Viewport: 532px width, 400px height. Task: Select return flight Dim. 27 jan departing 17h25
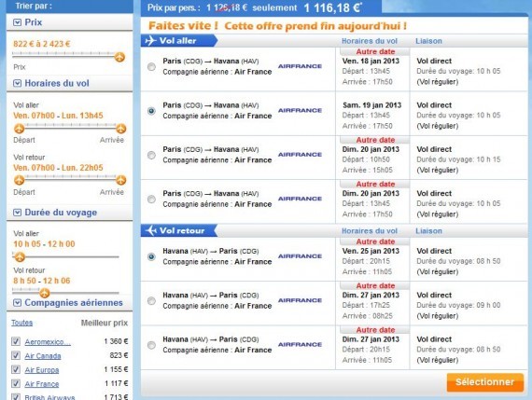(151, 300)
